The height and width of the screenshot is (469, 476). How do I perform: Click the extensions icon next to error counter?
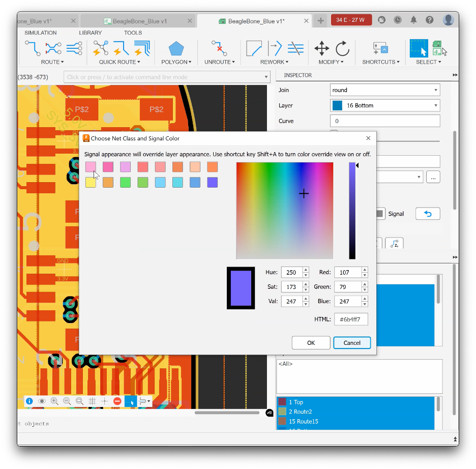381,20
